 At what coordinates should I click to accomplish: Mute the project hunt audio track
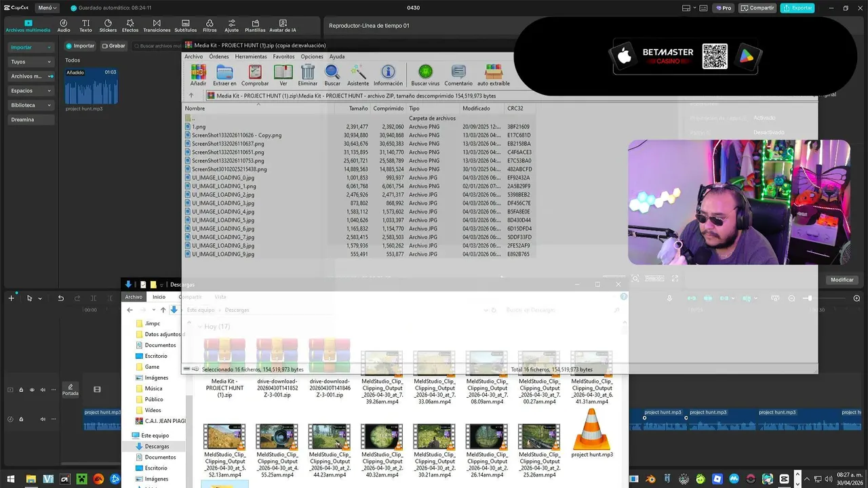[x=43, y=419]
